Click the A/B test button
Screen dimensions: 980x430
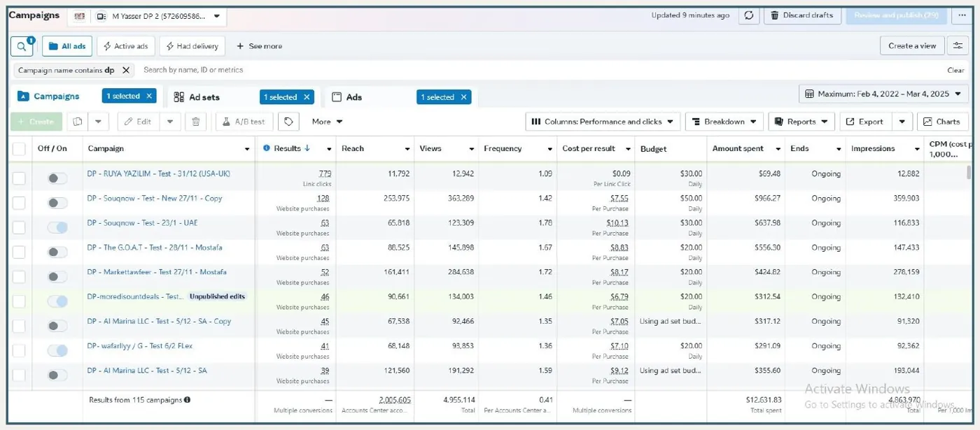(x=244, y=122)
